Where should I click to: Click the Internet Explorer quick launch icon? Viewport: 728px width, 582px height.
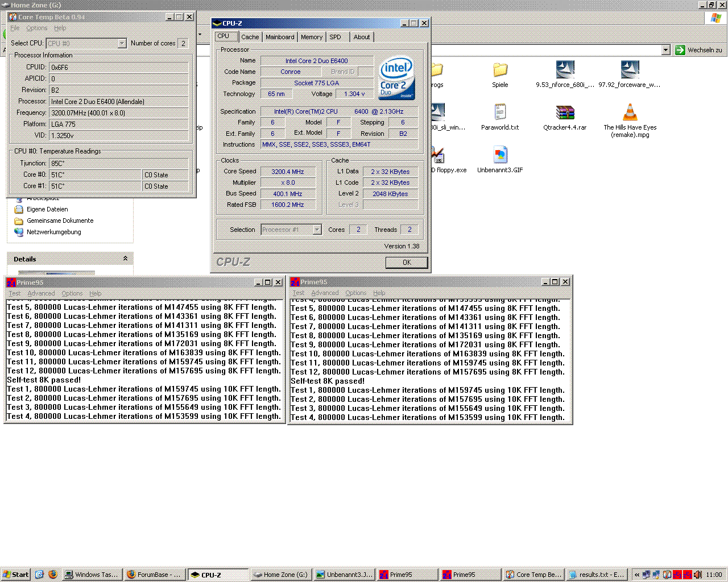coord(39,575)
